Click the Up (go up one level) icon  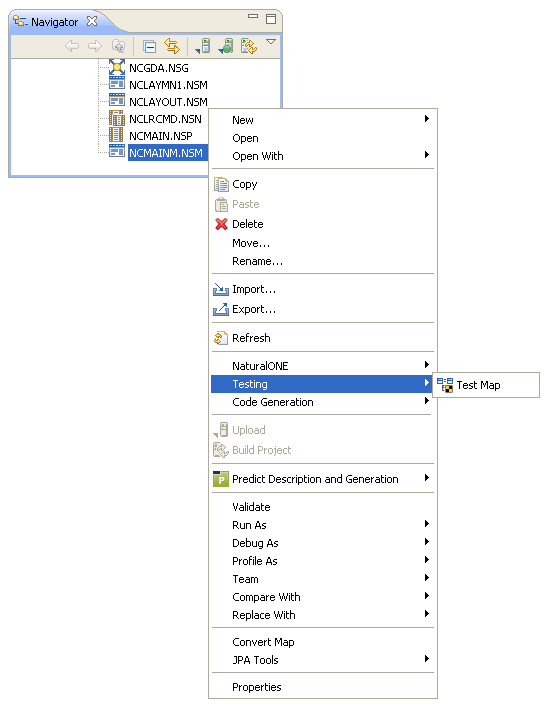(118, 46)
